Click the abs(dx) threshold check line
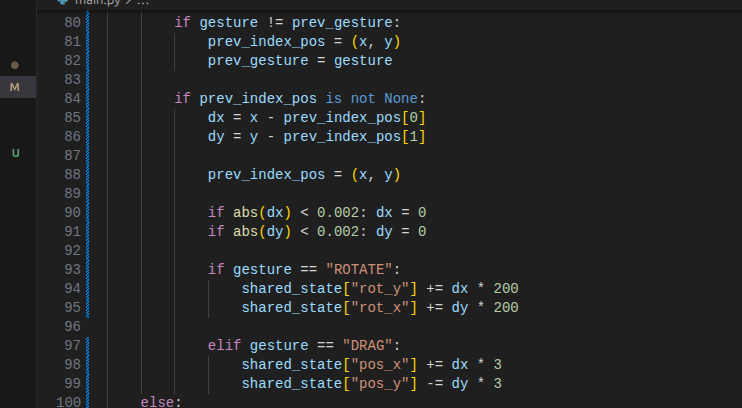 pyautogui.click(x=316, y=212)
